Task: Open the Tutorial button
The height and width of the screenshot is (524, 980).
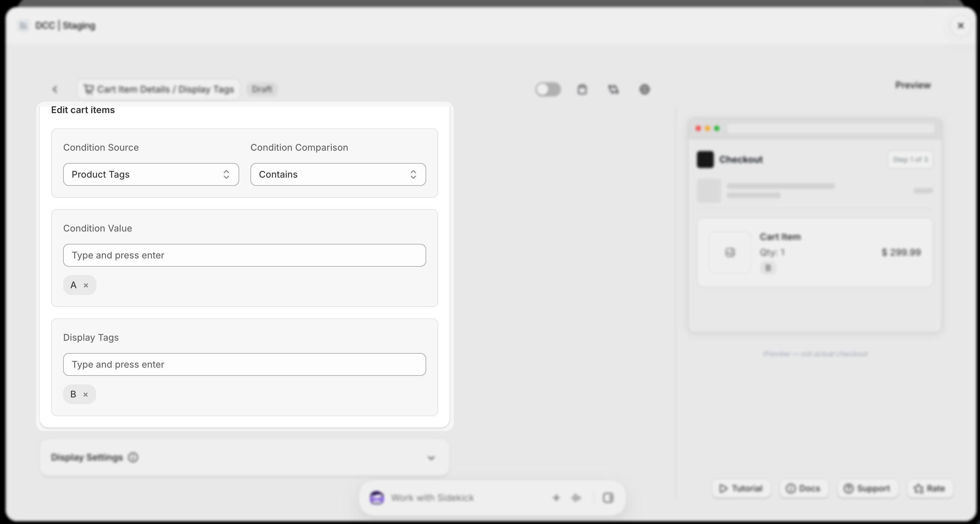Action: (741, 489)
